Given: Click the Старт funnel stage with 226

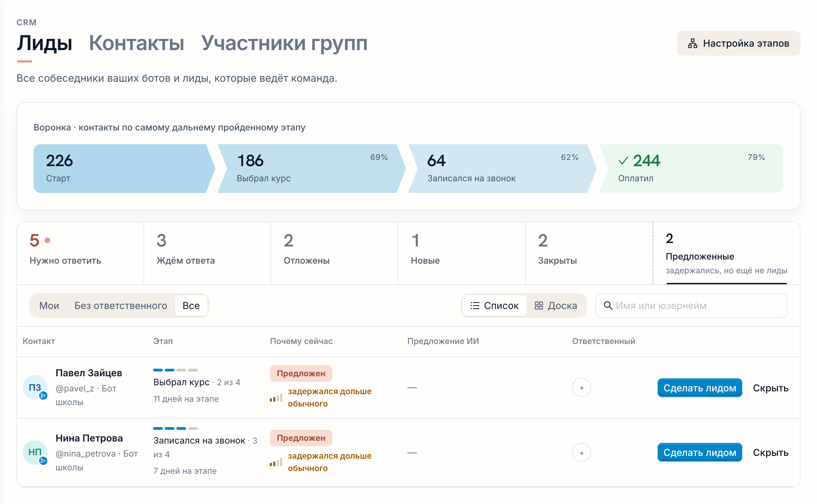Looking at the screenshot, I should [124, 169].
